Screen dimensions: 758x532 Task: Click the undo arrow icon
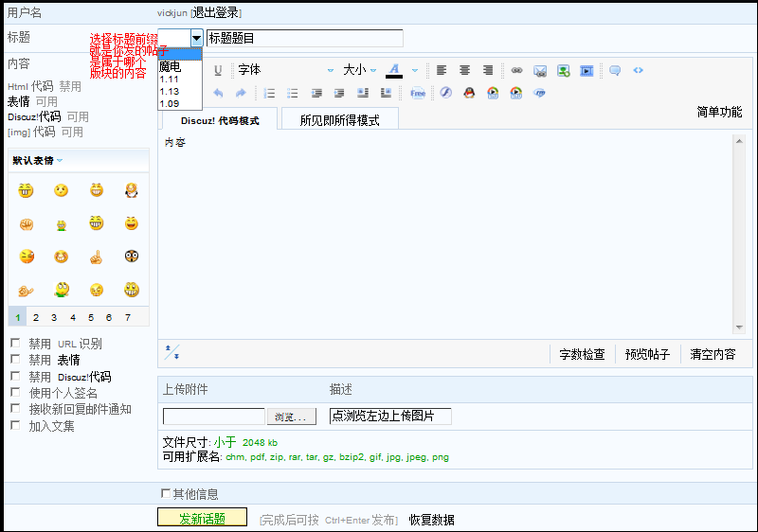[218, 93]
